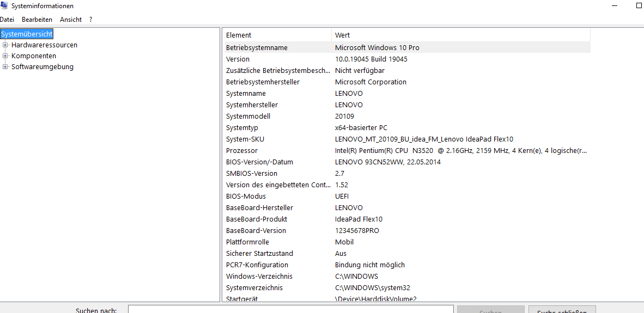Open the Ansicht menu

pos(71,19)
